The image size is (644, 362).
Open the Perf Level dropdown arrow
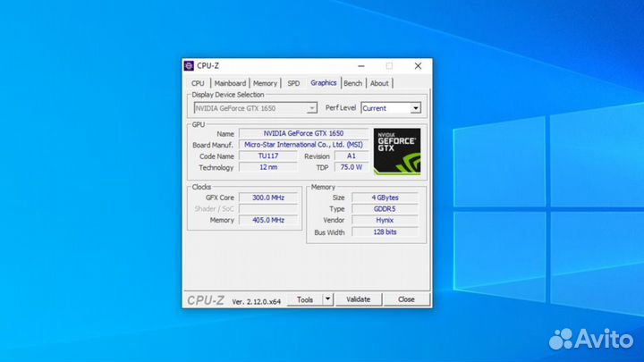[416, 108]
